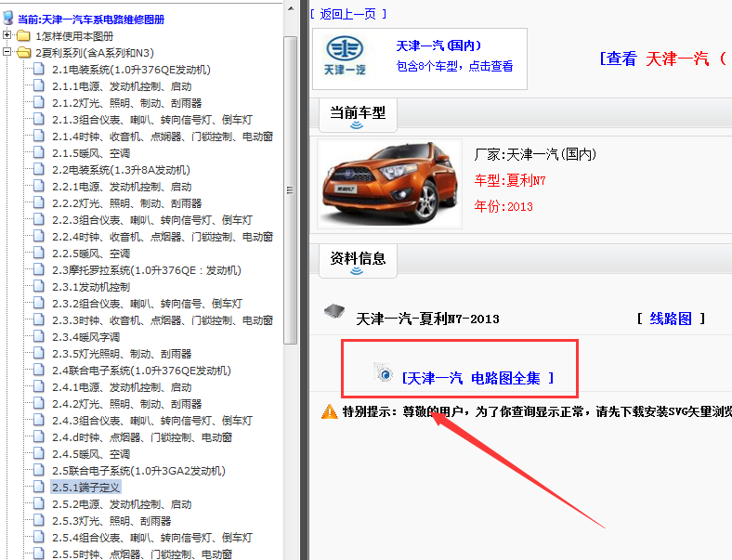The image size is (732, 560).
Task: Click the orange 夏利N7 car thumbnail
Action: tap(389, 184)
